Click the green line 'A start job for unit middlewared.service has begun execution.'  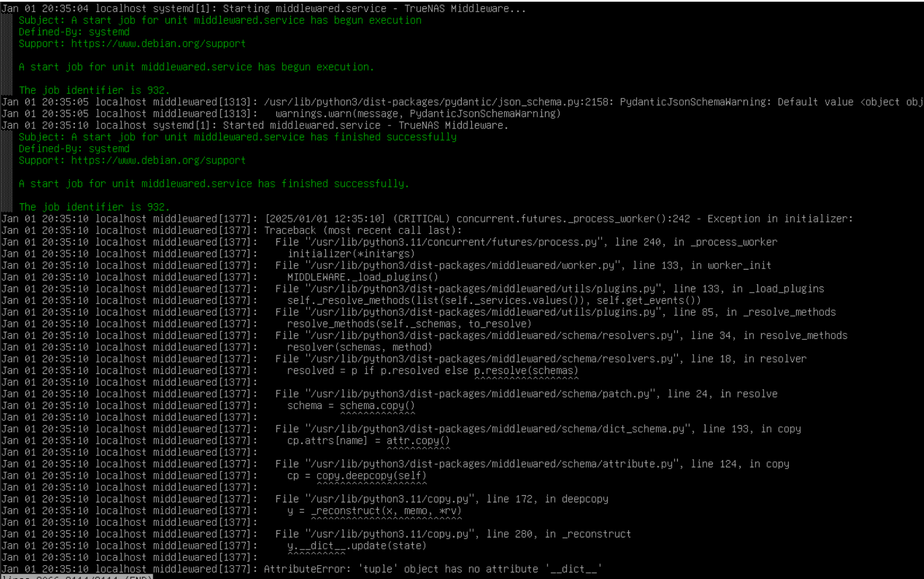pyautogui.click(x=196, y=67)
